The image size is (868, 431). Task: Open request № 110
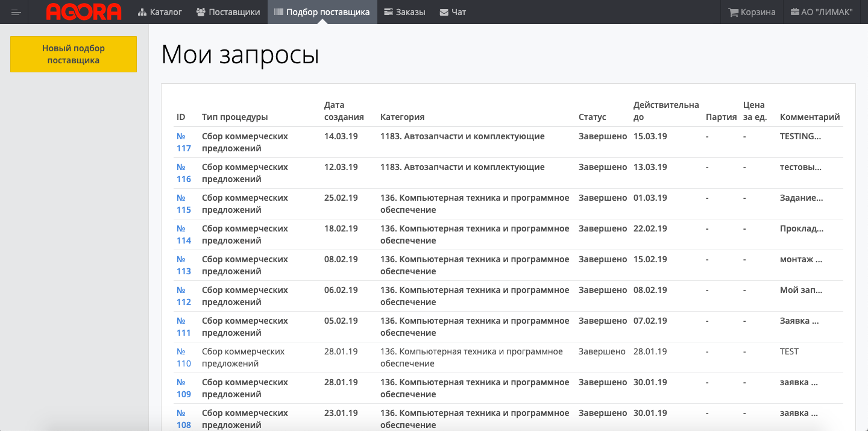(184, 357)
